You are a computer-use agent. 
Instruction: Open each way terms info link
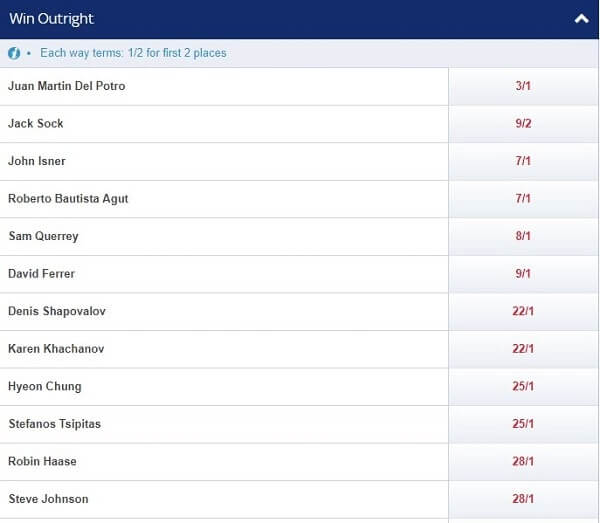pos(133,53)
